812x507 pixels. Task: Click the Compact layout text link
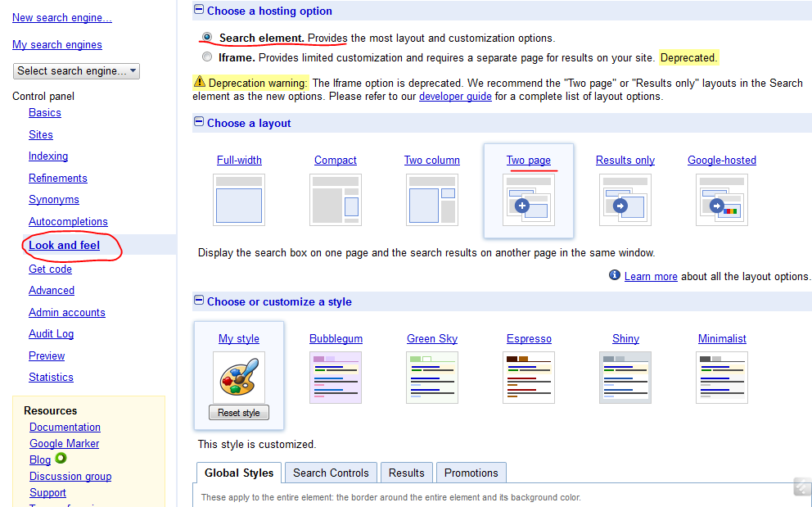(x=336, y=161)
